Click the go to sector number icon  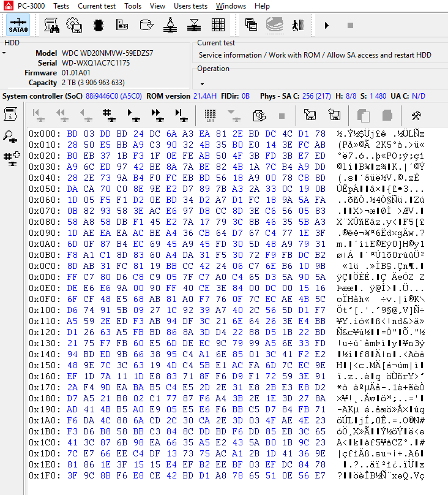click(x=106, y=115)
